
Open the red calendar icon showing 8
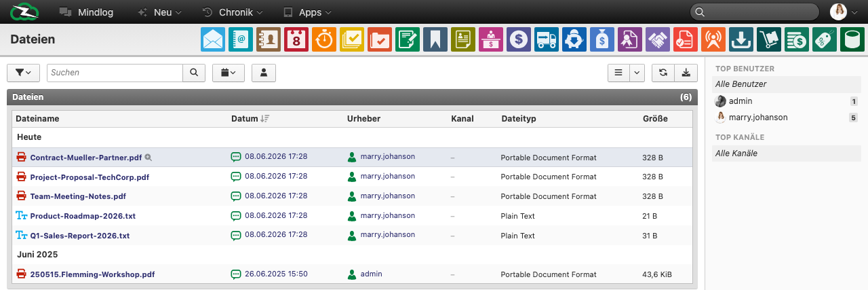(296, 39)
